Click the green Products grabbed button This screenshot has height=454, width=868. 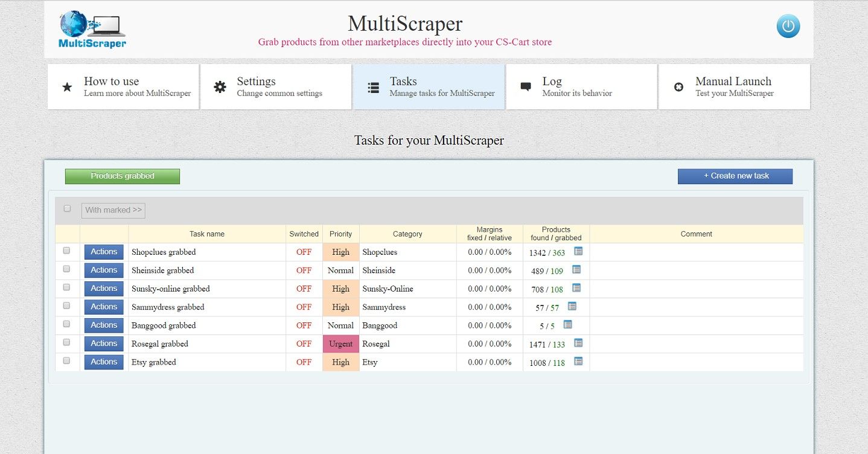(x=123, y=176)
